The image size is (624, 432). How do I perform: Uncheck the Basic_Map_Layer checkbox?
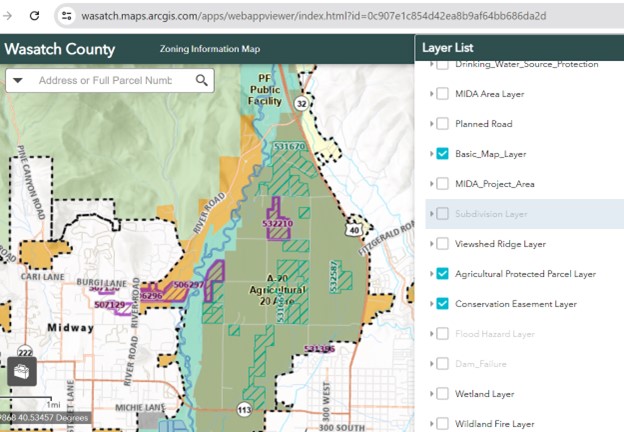point(442,154)
